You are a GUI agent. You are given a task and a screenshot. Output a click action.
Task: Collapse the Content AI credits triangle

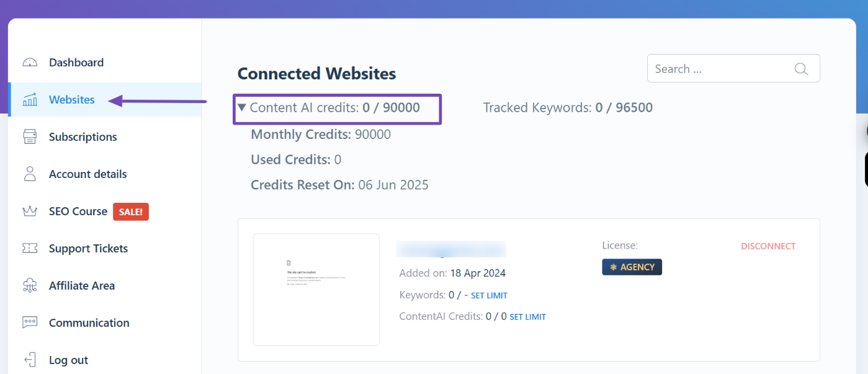point(242,108)
